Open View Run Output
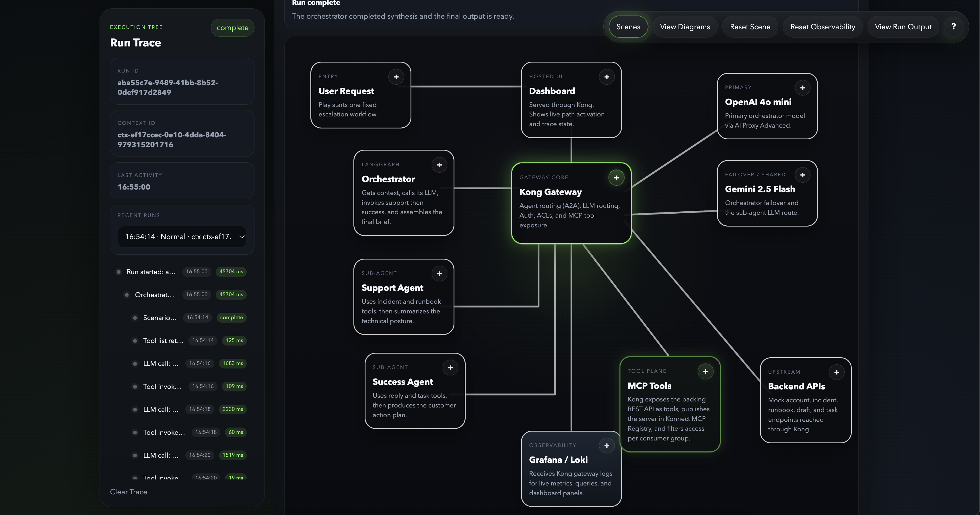The image size is (980, 515). click(x=903, y=27)
